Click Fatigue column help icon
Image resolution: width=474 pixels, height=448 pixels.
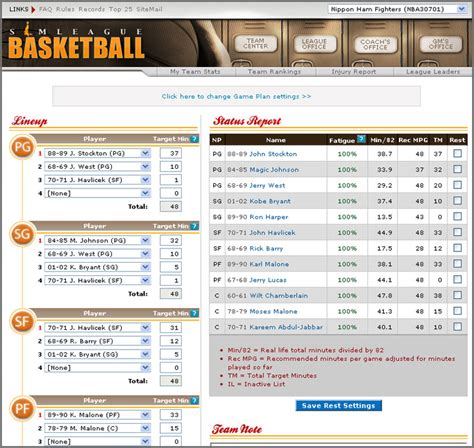[361, 139]
